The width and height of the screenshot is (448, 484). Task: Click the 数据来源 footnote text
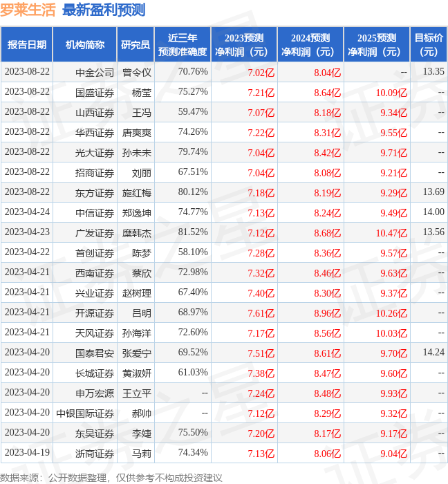tap(111, 478)
